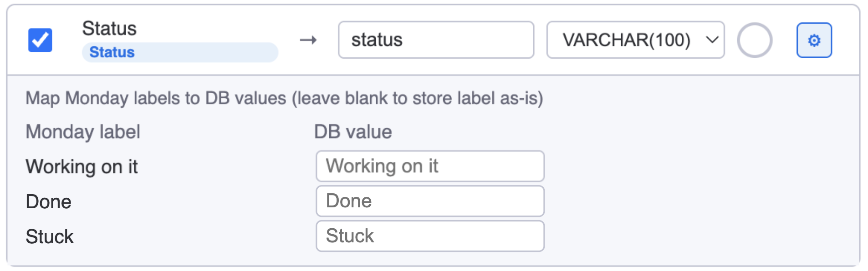Click the Stuck Monday label row
The height and width of the screenshot is (271, 868).
click(x=49, y=236)
